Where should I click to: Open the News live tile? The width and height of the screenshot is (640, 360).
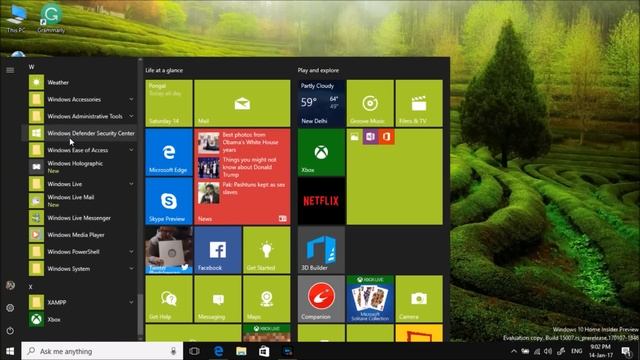tap(242, 177)
